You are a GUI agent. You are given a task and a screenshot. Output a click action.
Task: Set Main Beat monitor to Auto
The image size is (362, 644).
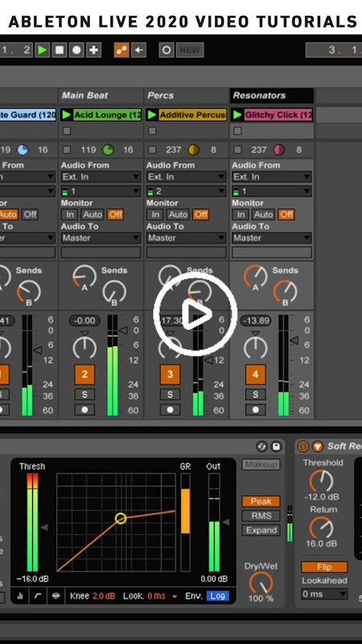(x=93, y=214)
